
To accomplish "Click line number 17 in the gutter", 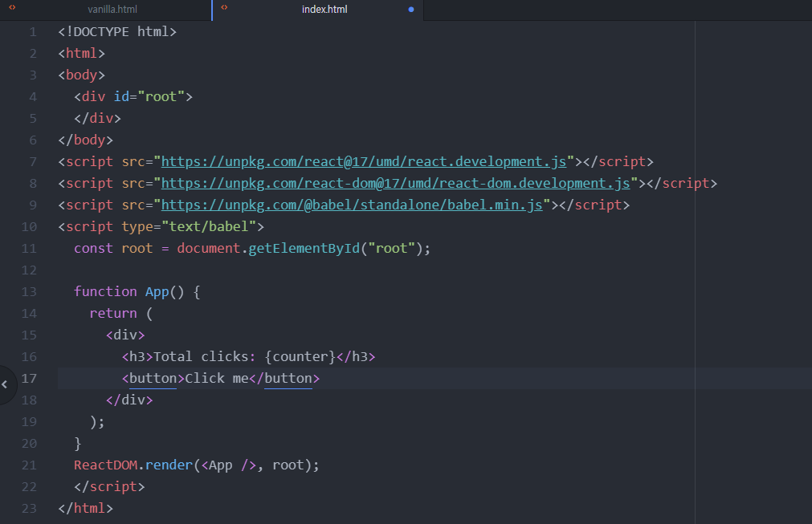I will point(29,379).
